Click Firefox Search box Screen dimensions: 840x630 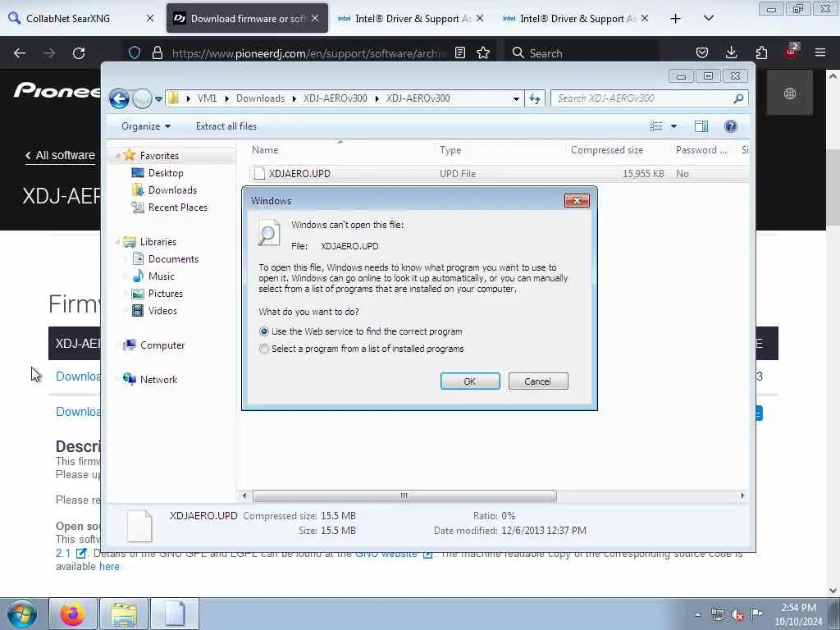[582, 53]
